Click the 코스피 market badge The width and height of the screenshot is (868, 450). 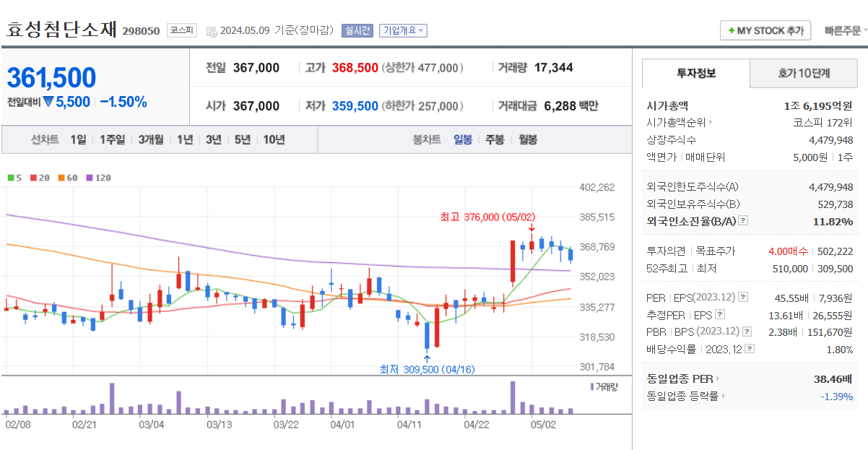(x=181, y=30)
